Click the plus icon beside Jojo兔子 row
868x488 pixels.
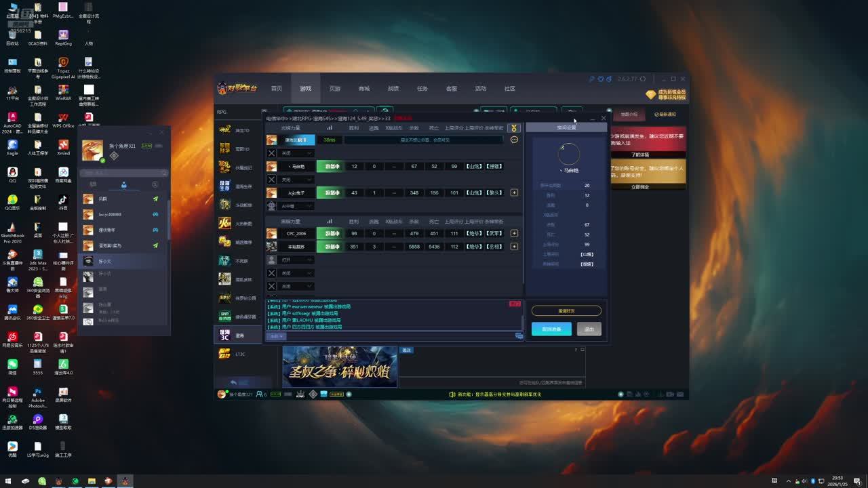click(x=514, y=192)
